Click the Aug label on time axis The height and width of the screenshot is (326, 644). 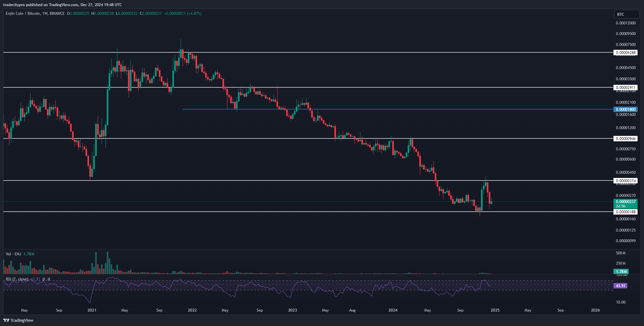[x=352, y=310]
